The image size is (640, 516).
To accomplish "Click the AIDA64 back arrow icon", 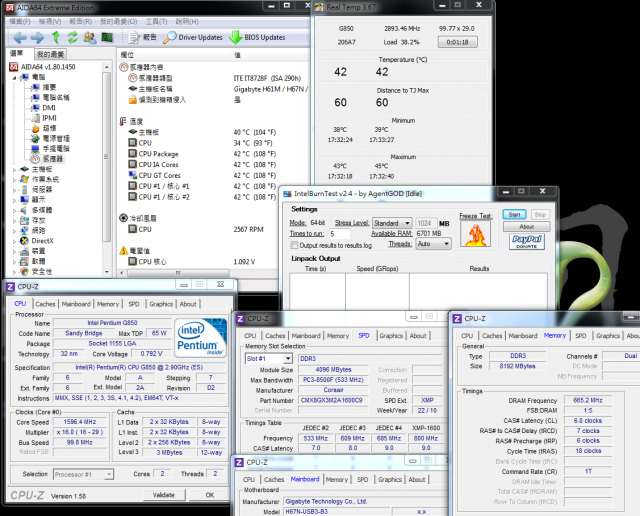I will (20, 38).
